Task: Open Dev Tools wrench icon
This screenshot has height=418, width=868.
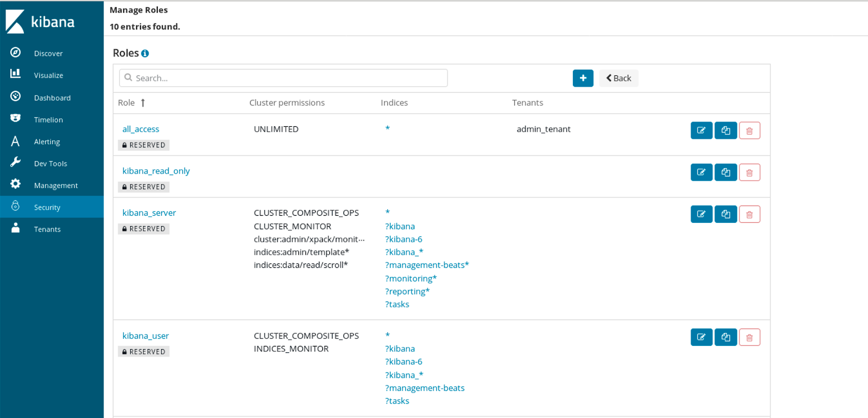Action: click(15, 162)
